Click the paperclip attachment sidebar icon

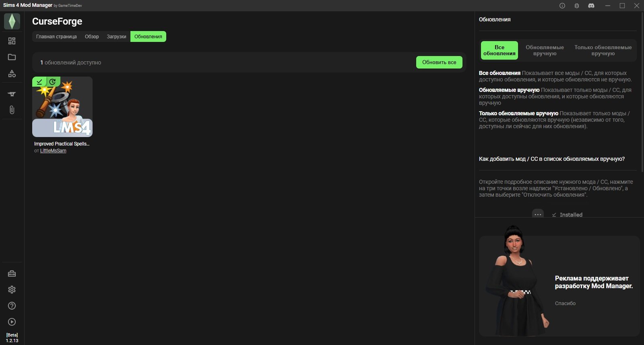tap(12, 110)
